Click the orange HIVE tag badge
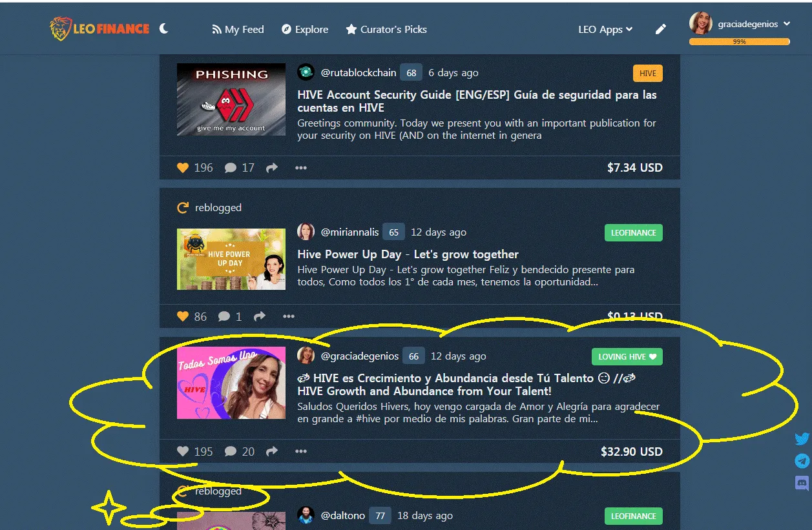Image resolution: width=812 pixels, height=530 pixels. (648, 73)
